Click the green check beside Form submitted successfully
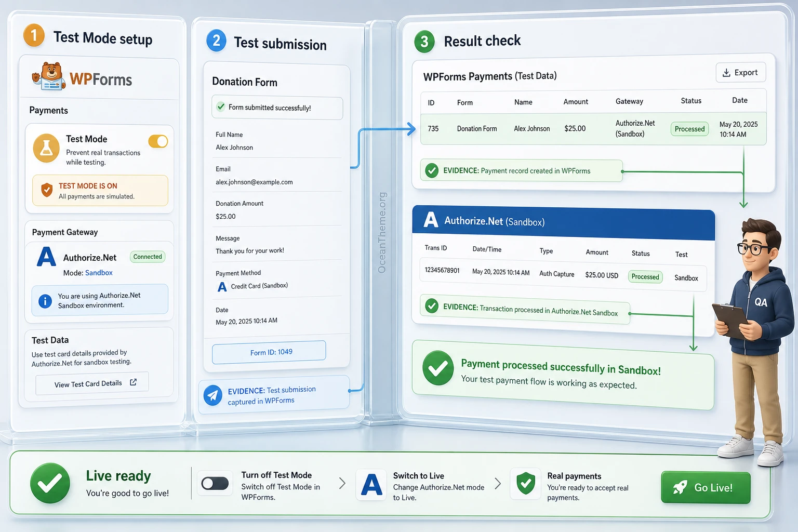798x532 pixels. pos(221,107)
